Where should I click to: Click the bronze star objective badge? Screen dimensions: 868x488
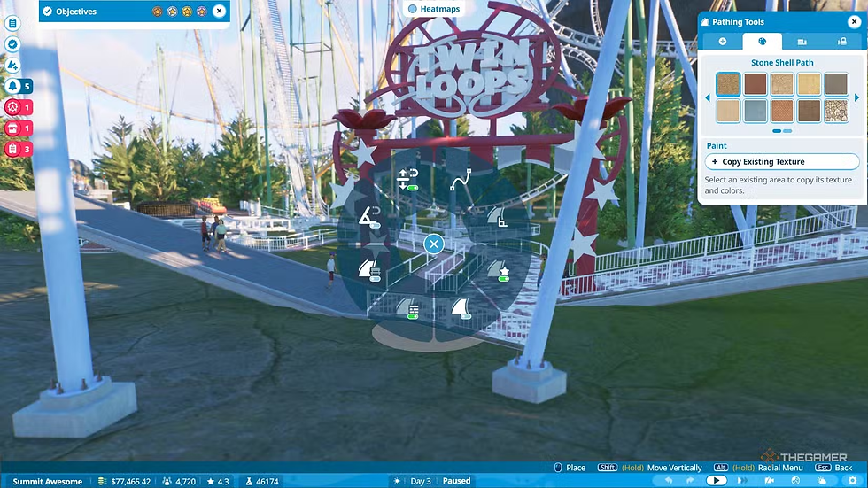(158, 11)
